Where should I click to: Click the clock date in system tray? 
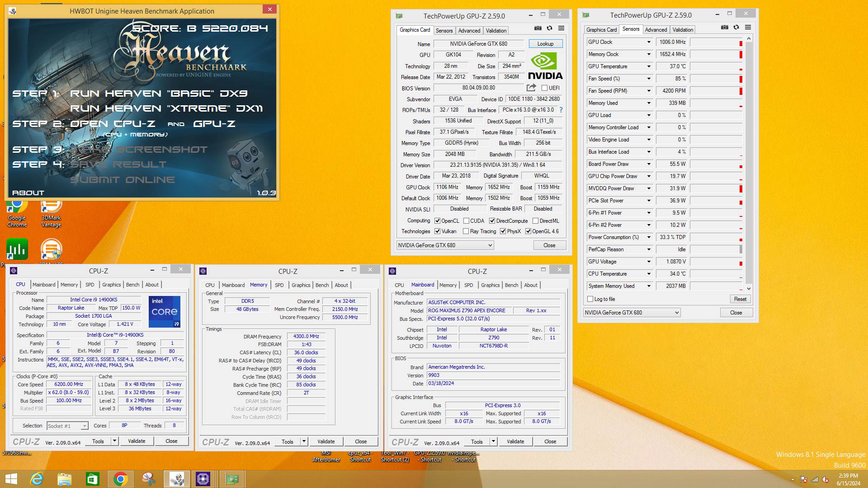pyautogui.click(x=849, y=483)
